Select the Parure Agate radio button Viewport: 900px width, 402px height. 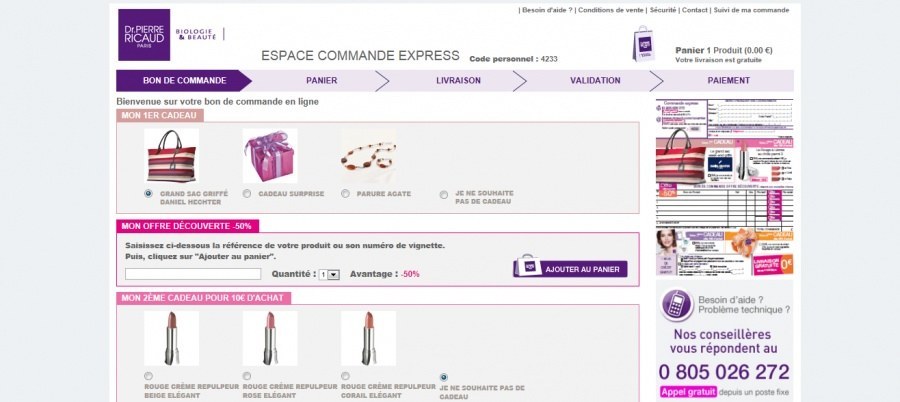pyautogui.click(x=345, y=194)
